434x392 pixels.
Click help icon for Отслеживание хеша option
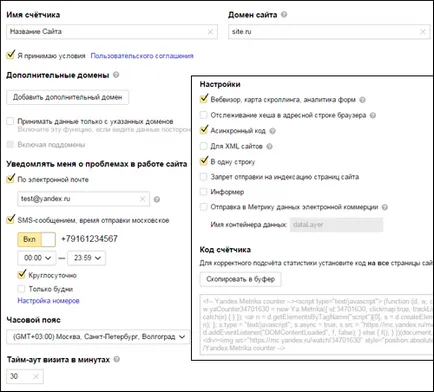[373, 115]
